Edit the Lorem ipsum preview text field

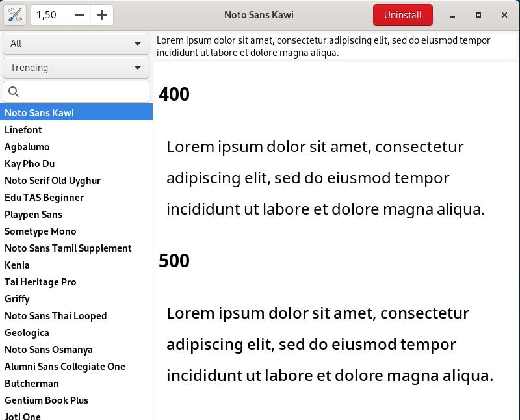point(336,46)
